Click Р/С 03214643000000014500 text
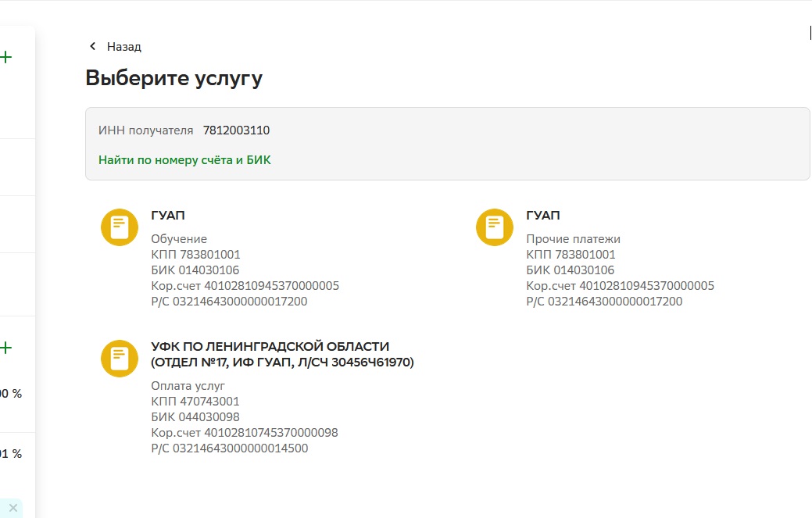Viewport: 812px width, 518px height. 230,448
